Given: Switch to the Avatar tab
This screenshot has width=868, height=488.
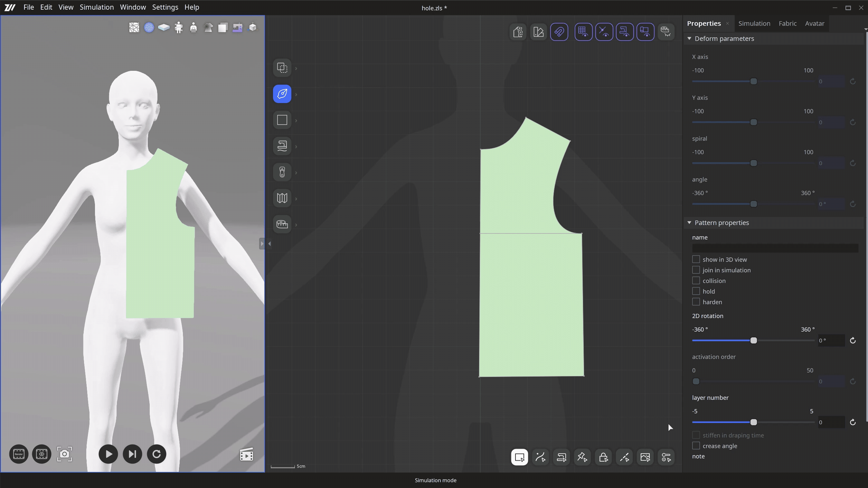Looking at the screenshot, I should tap(815, 23).
